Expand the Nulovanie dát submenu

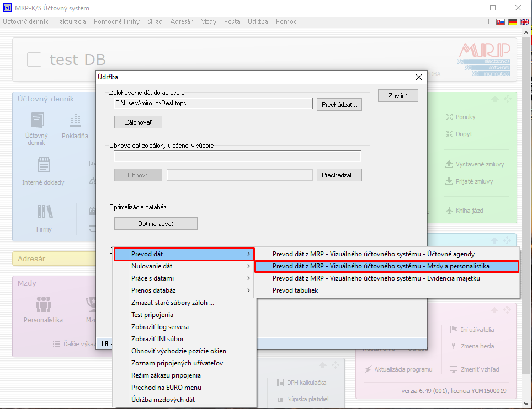[x=184, y=266]
